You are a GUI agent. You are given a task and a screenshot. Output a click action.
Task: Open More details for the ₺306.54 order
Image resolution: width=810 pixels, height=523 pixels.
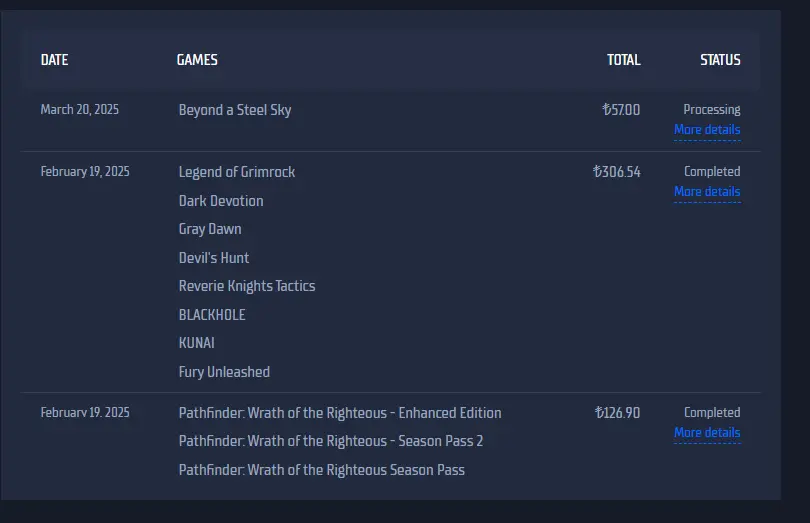pyautogui.click(x=707, y=192)
